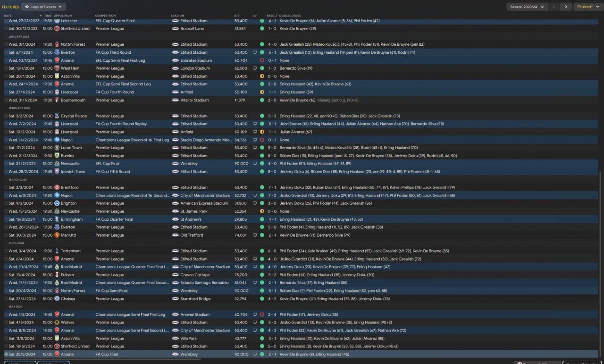The width and height of the screenshot is (604, 364).
Task: Click the Leicester club badge
Action: click(57, 21)
